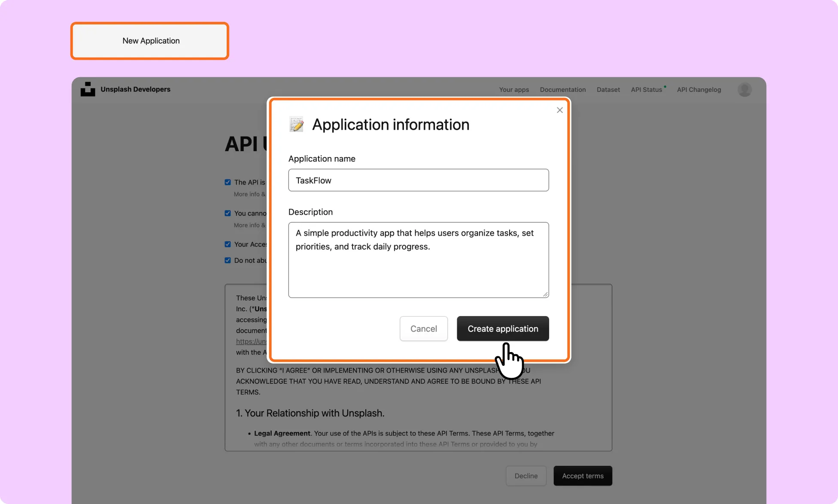The height and width of the screenshot is (504, 838).
Task: Cancel the application creation
Action: [x=424, y=329]
